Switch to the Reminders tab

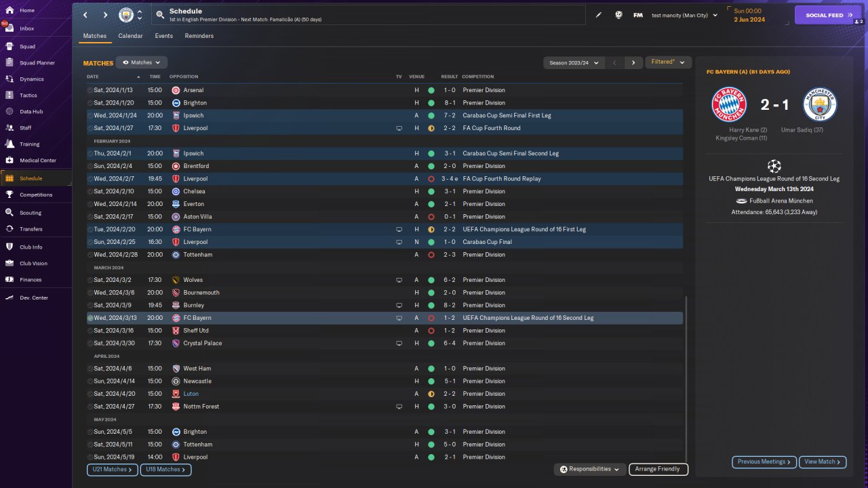pos(199,36)
